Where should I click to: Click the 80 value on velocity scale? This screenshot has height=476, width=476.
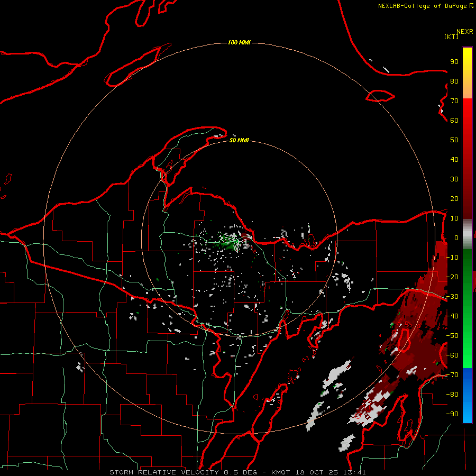(x=454, y=81)
